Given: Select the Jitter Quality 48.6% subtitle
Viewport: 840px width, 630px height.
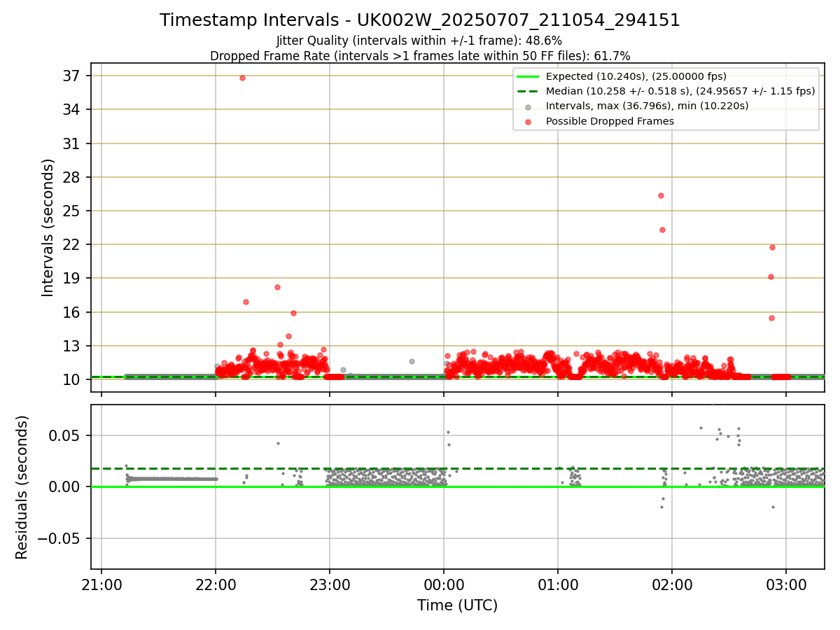Looking at the screenshot, I should tap(419, 41).
